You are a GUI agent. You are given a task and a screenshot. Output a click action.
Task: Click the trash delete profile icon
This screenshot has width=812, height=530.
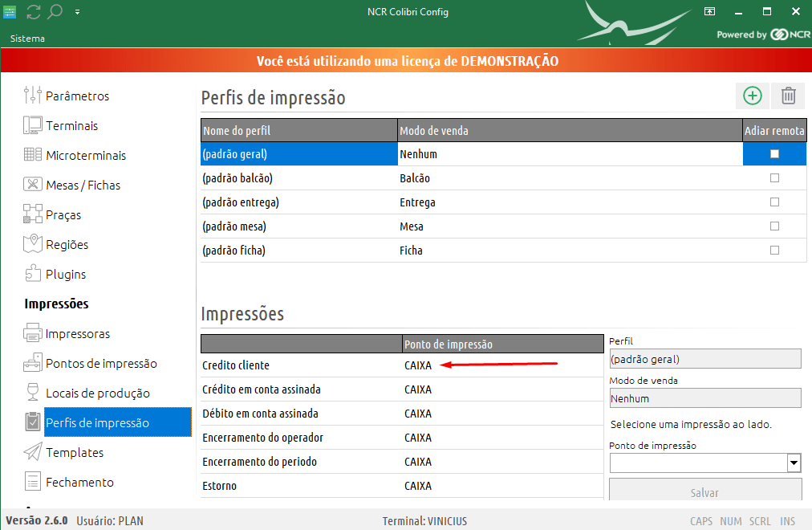pos(788,96)
